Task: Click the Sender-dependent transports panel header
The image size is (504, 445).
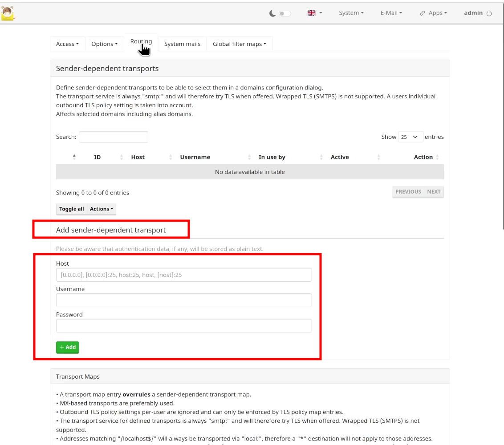Action: tap(250, 69)
